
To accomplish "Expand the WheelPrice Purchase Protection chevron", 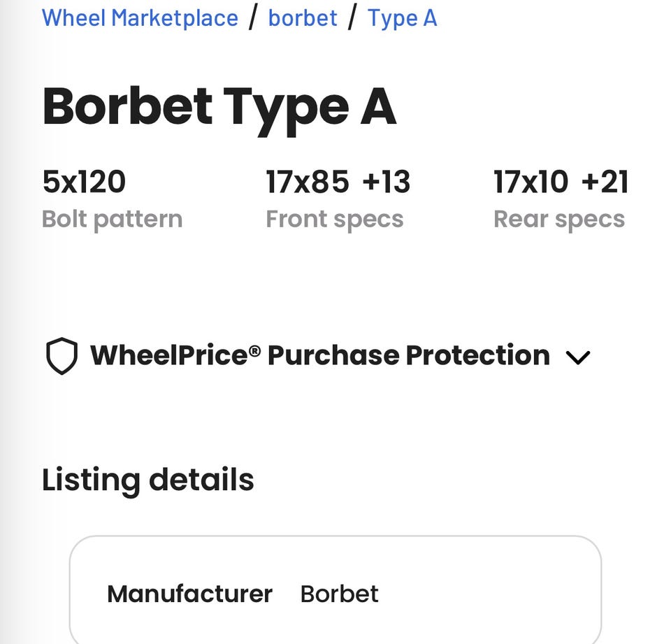I will [x=577, y=357].
